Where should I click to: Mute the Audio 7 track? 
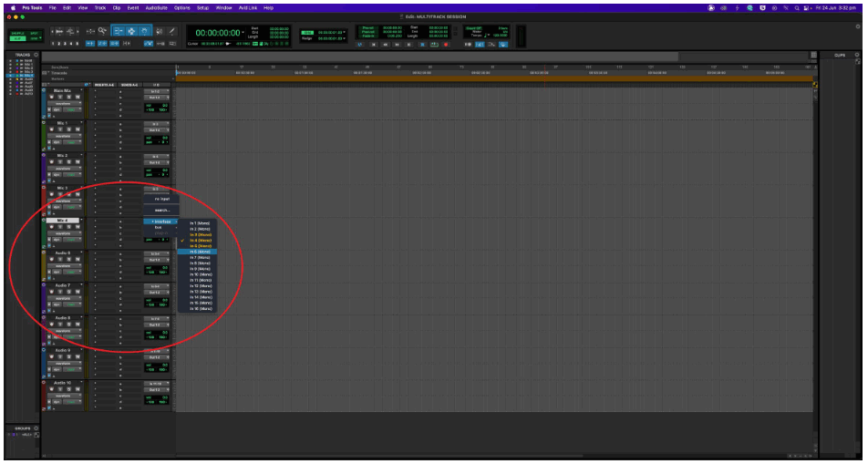click(x=77, y=291)
